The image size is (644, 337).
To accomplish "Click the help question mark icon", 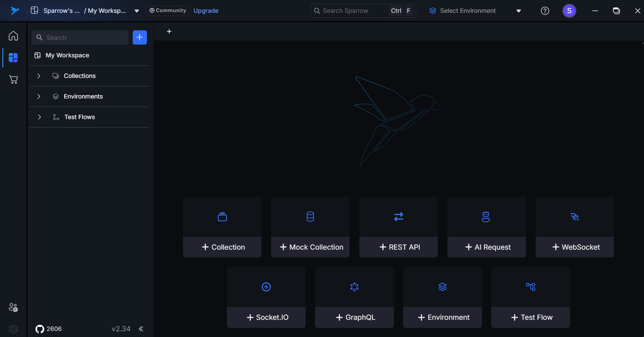I will tap(545, 11).
